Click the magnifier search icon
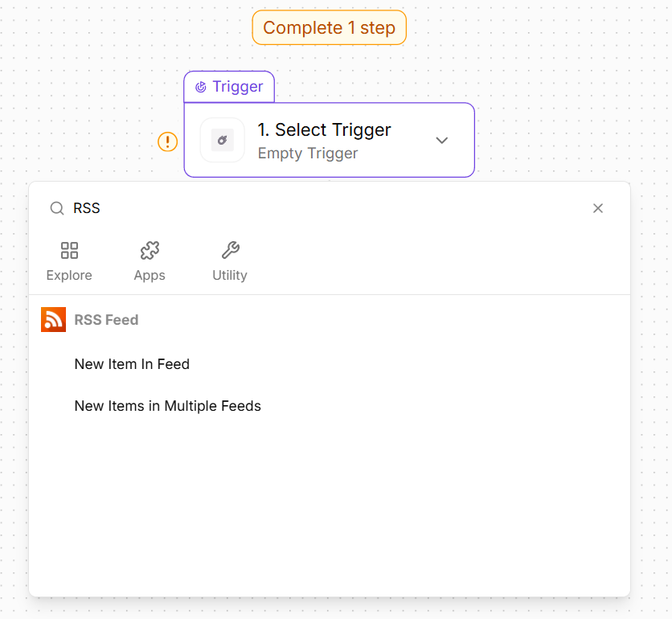Image resolution: width=672 pixels, height=619 pixels. 57,208
